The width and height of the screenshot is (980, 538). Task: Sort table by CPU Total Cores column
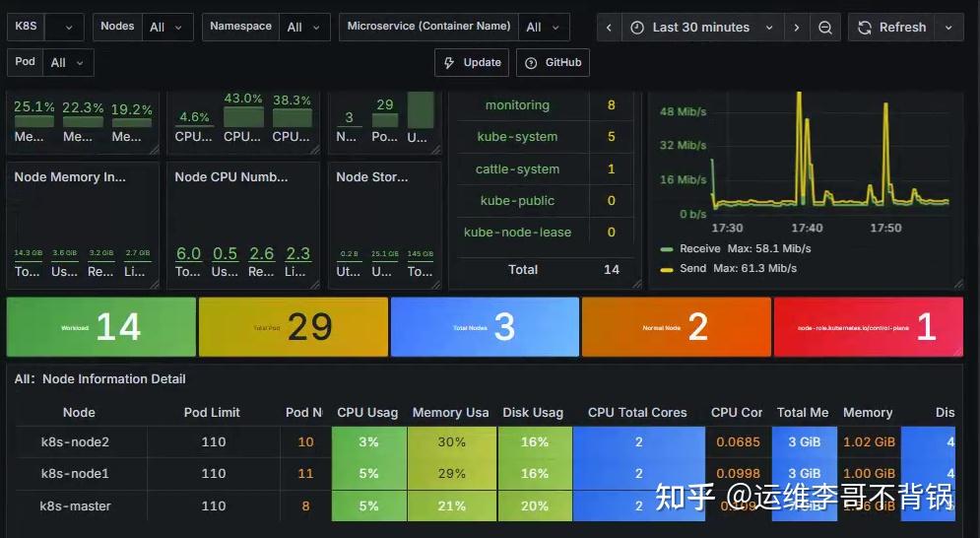(x=637, y=412)
